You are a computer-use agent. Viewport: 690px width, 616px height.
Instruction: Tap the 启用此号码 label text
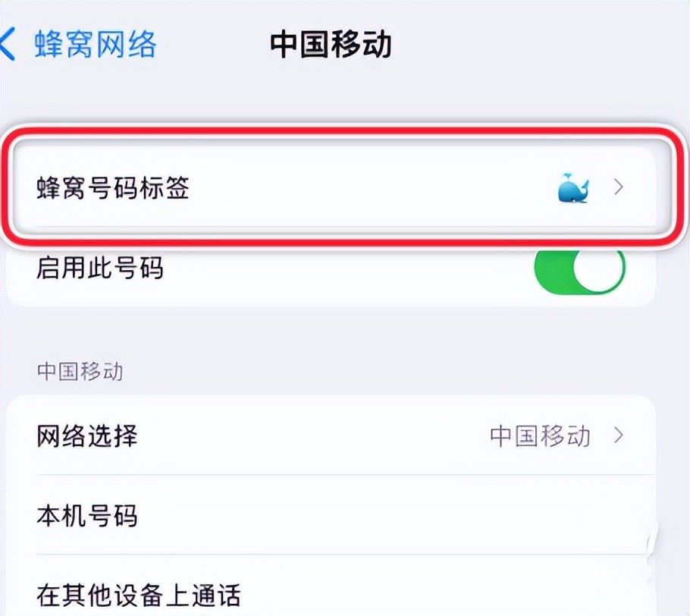click(100, 268)
